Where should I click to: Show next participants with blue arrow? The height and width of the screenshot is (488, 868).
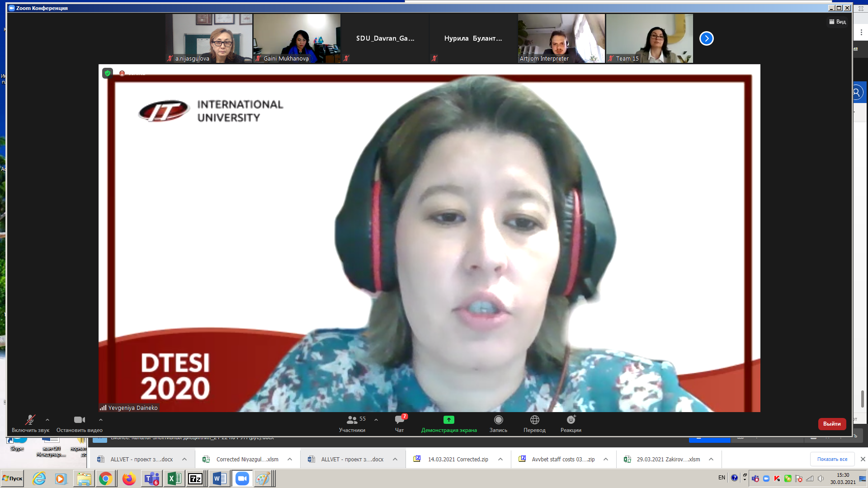[x=706, y=38]
